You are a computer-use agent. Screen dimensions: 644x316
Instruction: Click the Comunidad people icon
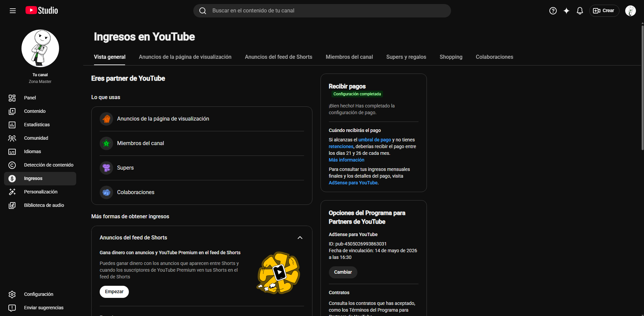[12, 138]
